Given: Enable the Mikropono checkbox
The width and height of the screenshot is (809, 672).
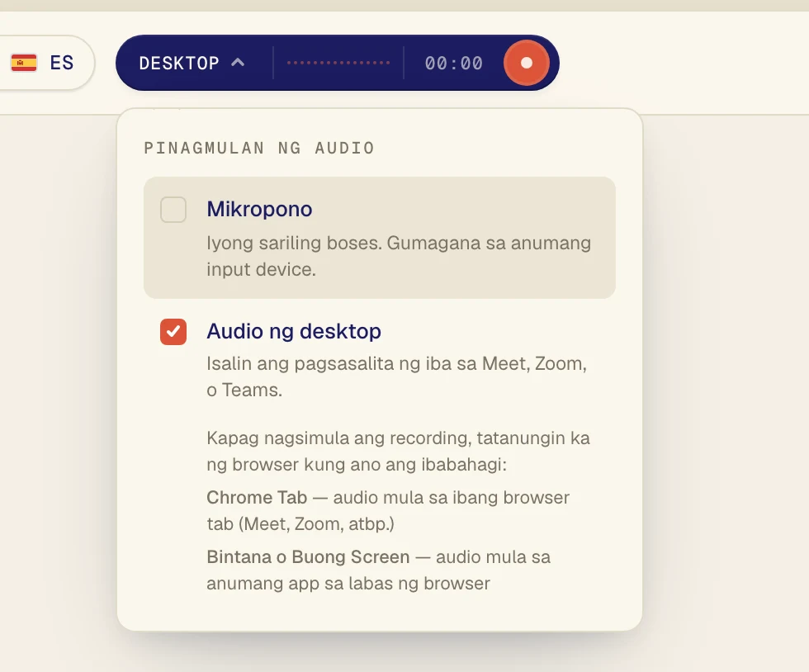Looking at the screenshot, I should click(173, 210).
